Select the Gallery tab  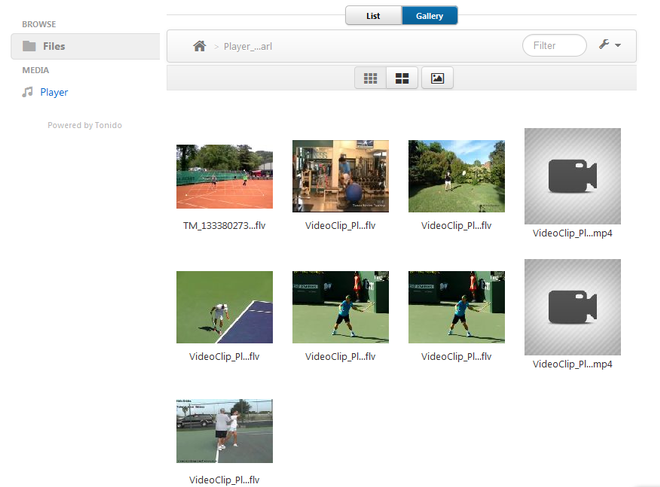pos(429,16)
